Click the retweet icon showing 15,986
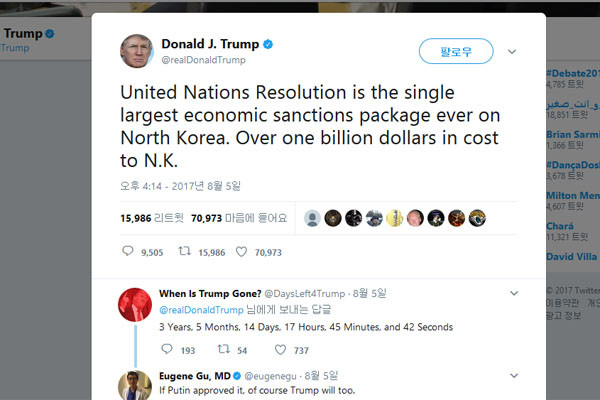This screenshot has height=400, width=600. click(x=184, y=251)
